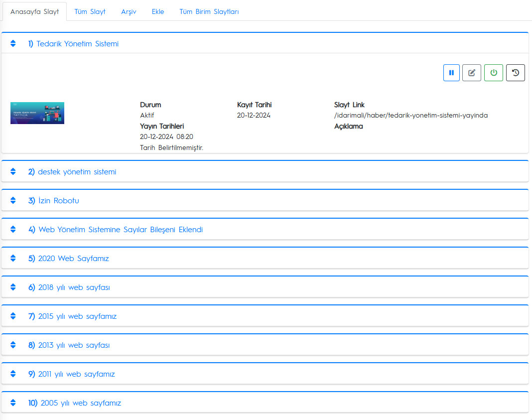Click the Yayın Tarihleri label

click(x=162, y=126)
